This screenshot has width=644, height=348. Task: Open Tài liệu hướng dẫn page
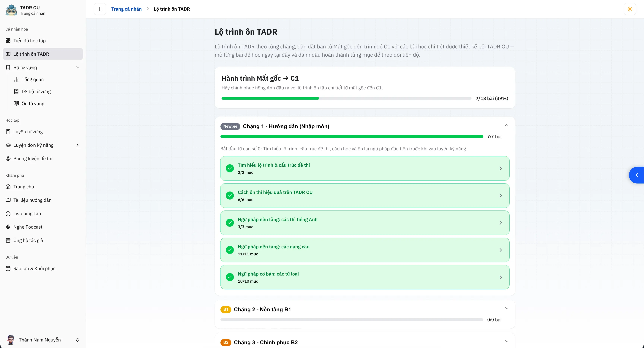(x=43, y=200)
